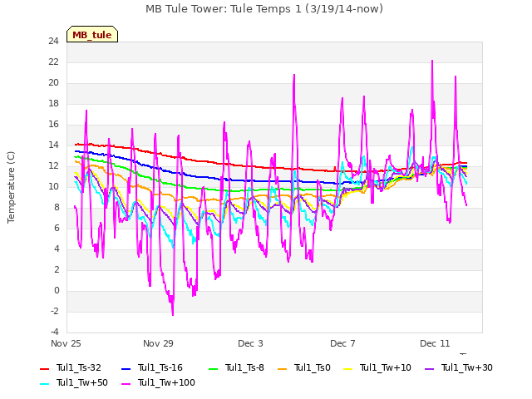Click the Dec 3 x-axis label
The image size is (532, 399).
click(250, 343)
